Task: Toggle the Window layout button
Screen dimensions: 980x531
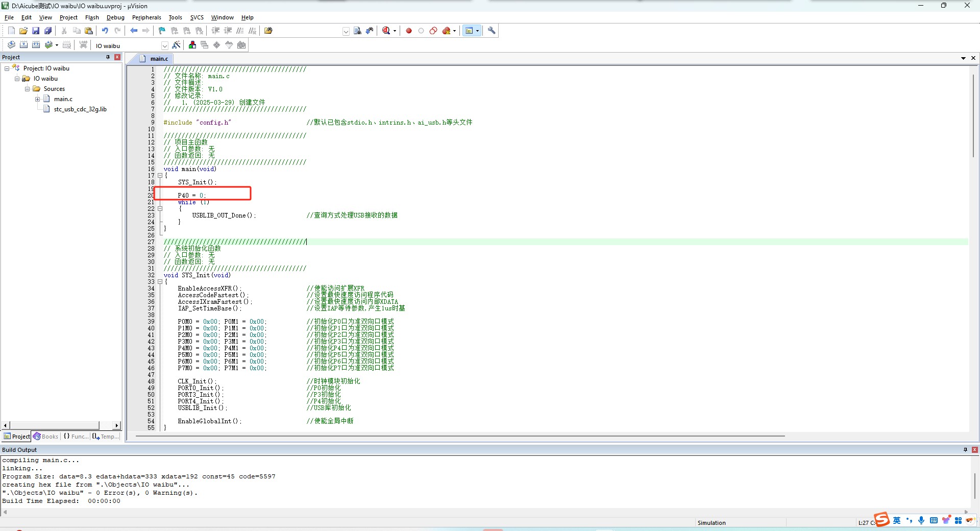Action: point(469,31)
